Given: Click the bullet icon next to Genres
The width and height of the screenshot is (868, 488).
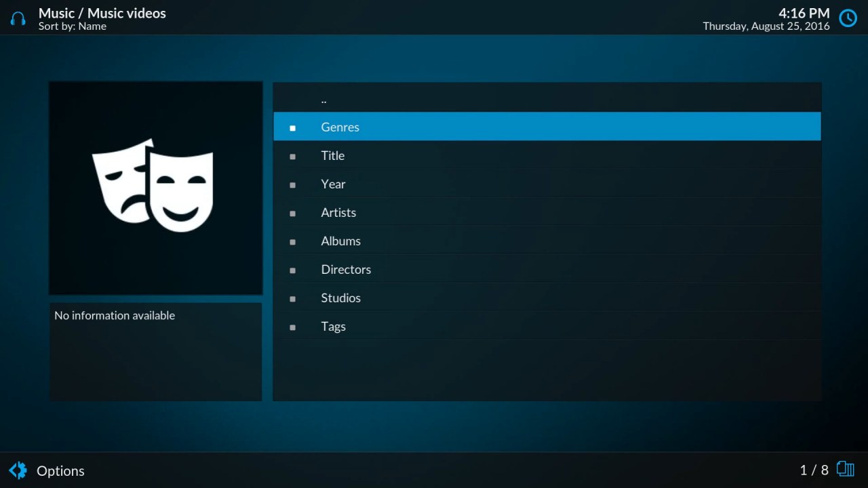Looking at the screenshot, I should tap(292, 127).
